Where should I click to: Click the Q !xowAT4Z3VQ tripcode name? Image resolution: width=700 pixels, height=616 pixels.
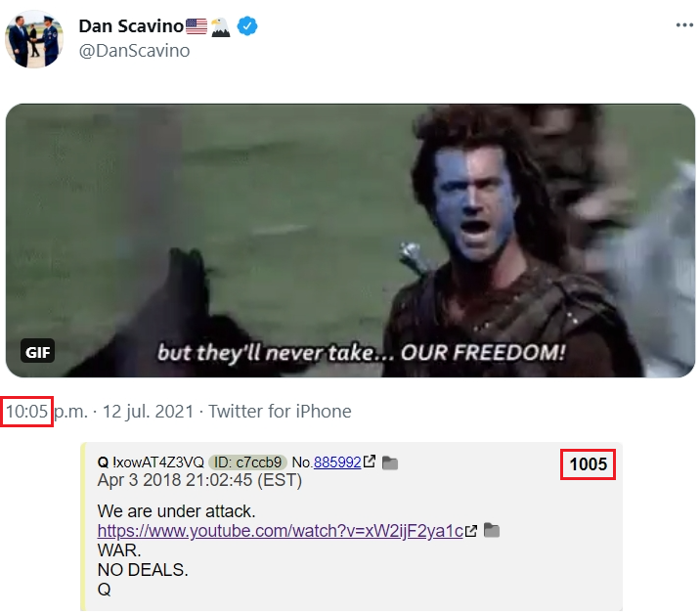pos(151,462)
